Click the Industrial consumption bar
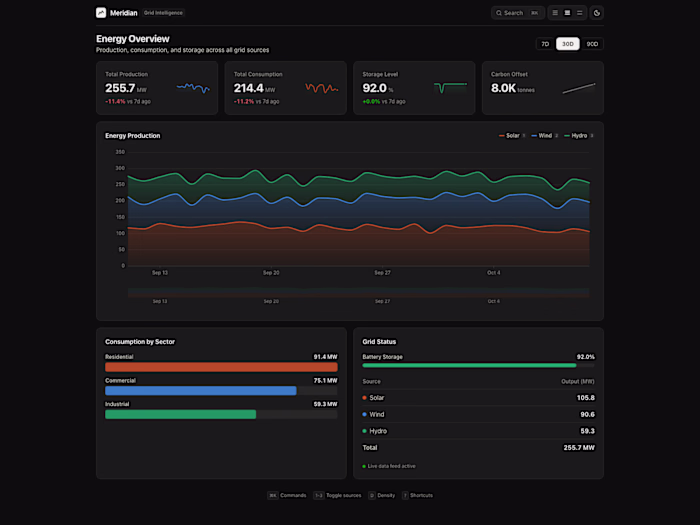This screenshot has height=525, width=700. click(x=180, y=414)
